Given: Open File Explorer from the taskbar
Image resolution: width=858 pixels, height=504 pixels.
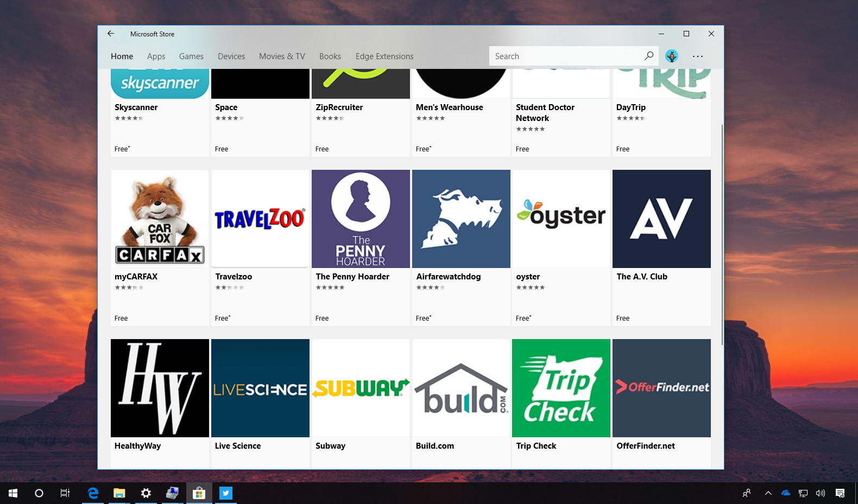Looking at the screenshot, I should click(119, 493).
